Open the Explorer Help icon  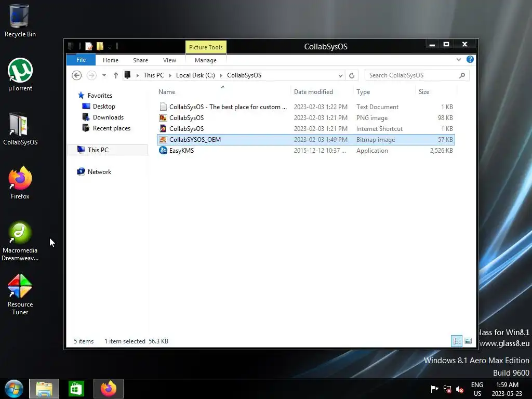coord(470,59)
